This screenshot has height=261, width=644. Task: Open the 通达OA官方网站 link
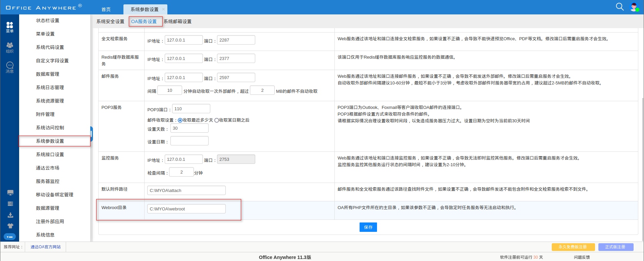pos(46,247)
